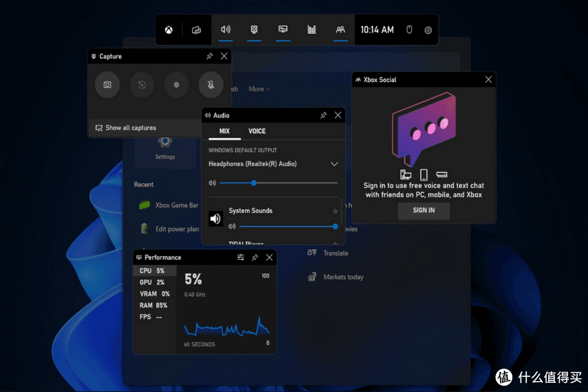The width and height of the screenshot is (588, 392).
Task: Adjust the System Sounds volume slider
Action: pos(289,226)
